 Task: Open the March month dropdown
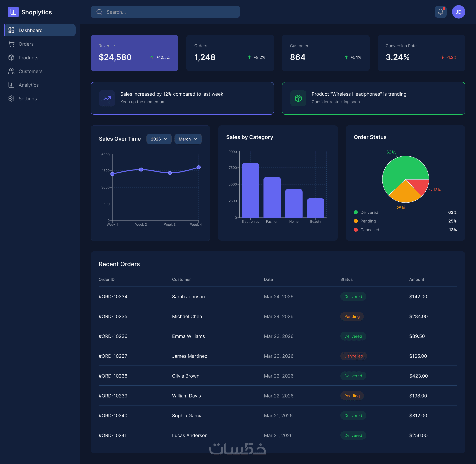pos(188,139)
